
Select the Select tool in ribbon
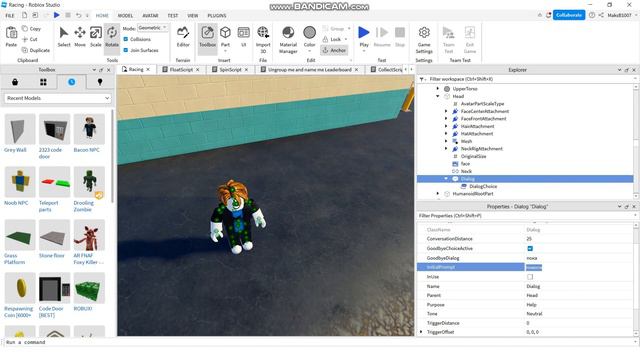click(64, 36)
